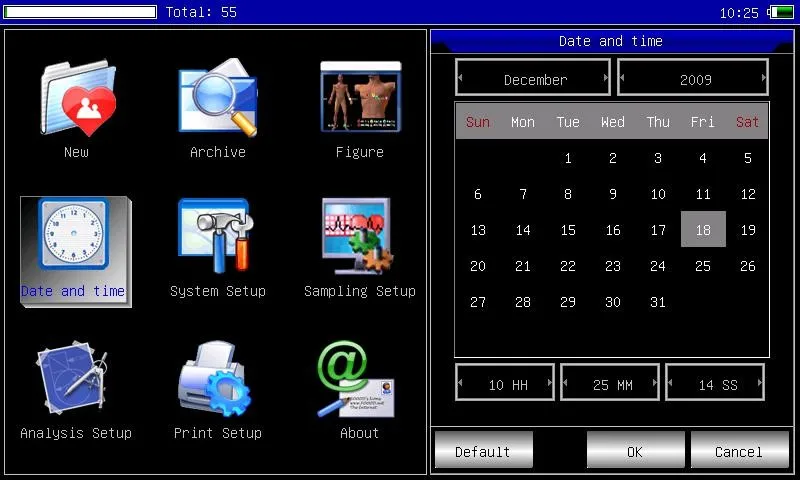The image size is (800, 480).
Task: Cancel the date and time changes
Action: pyautogui.click(x=739, y=451)
